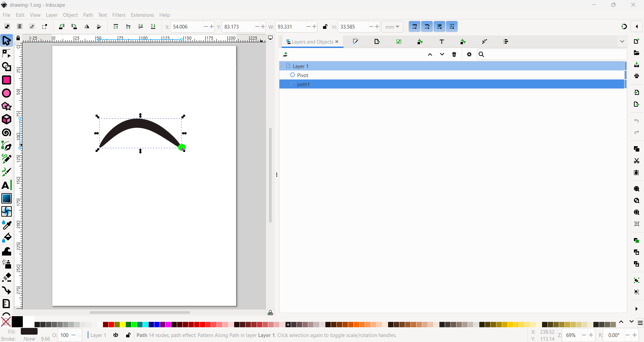Open the mm units dropdown
This screenshot has height=342, width=644.
392,27
